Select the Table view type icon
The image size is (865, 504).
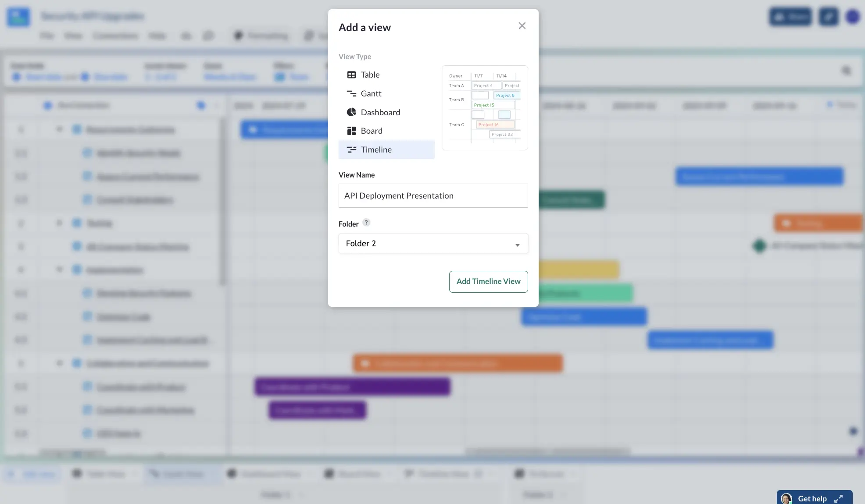coord(351,75)
